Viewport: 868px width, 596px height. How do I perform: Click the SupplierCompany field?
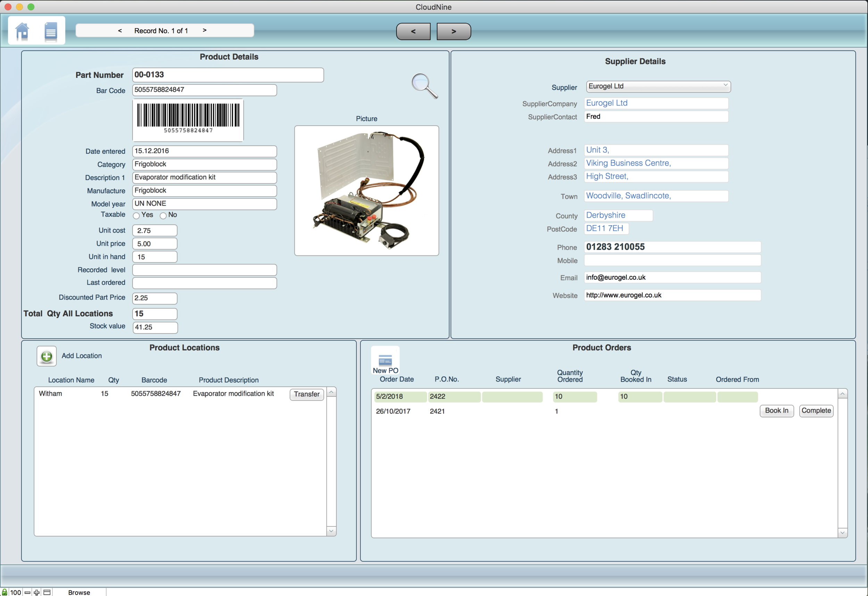tap(656, 103)
